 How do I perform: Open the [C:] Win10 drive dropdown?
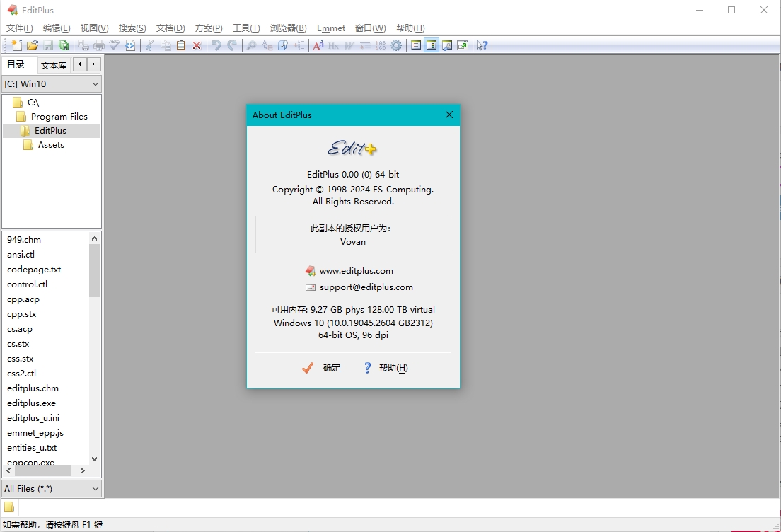(52, 83)
